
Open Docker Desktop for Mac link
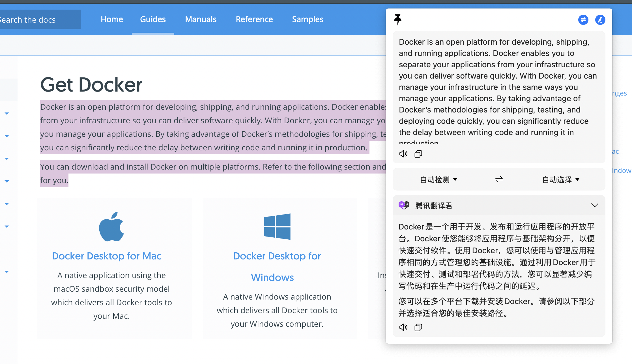[x=107, y=256]
